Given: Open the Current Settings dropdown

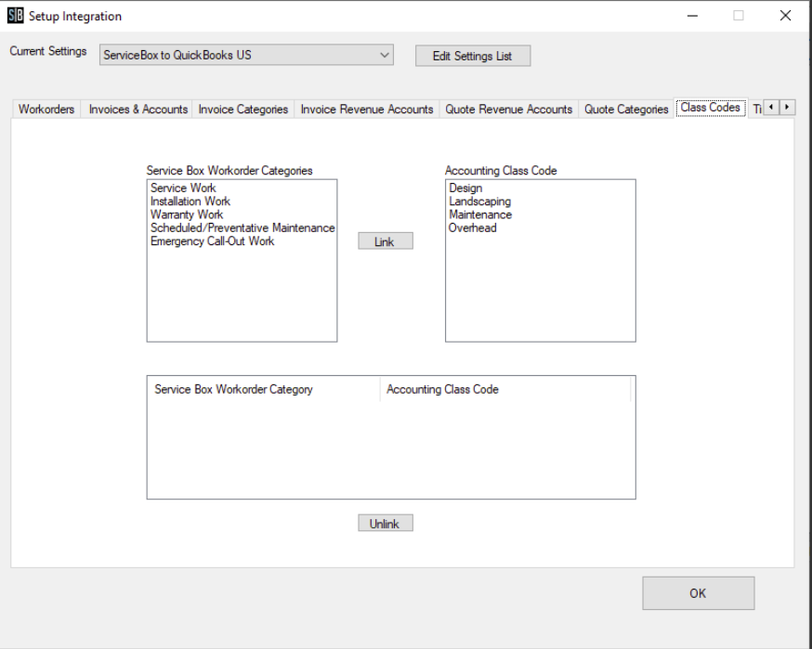Looking at the screenshot, I should (246, 55).
